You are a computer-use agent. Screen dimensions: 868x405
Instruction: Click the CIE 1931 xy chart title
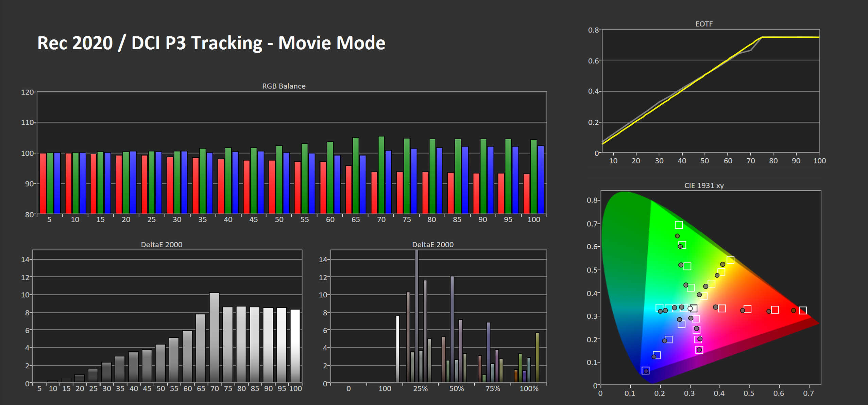click(x=703, y=186)
